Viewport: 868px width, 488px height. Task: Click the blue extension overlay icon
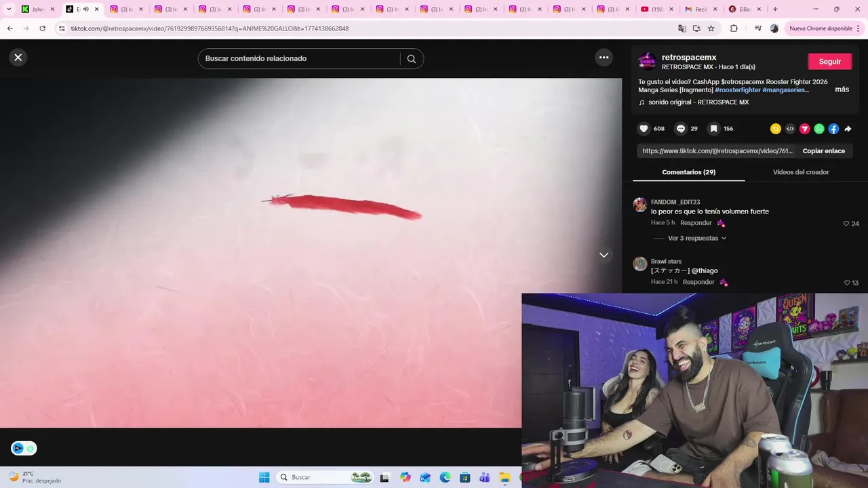point(18,448)
